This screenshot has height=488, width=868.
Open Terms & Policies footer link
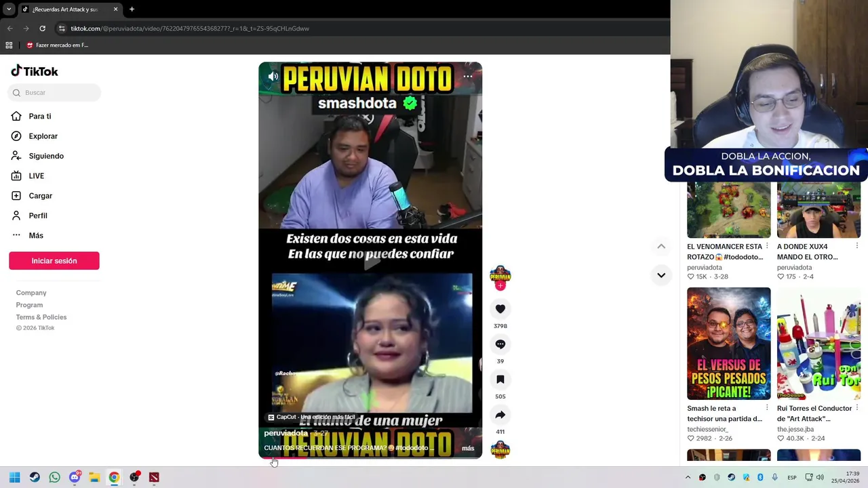41,317
